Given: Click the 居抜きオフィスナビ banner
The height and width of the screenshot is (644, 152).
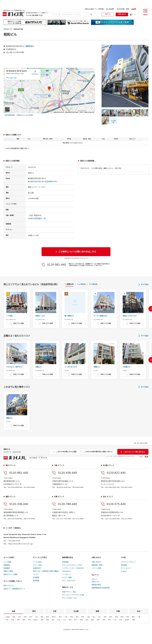Looking at the screenshot, I should click(x=25, y=22).
